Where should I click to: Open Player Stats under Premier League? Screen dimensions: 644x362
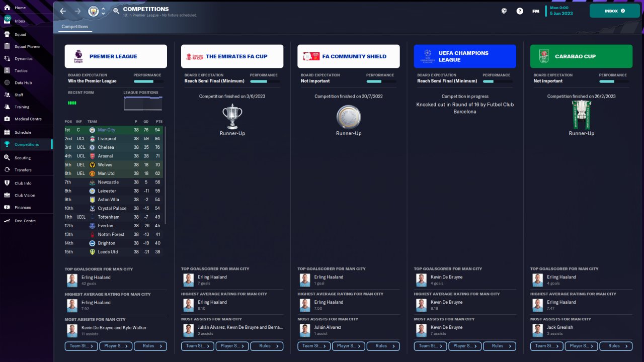click(x=116, y=346)
